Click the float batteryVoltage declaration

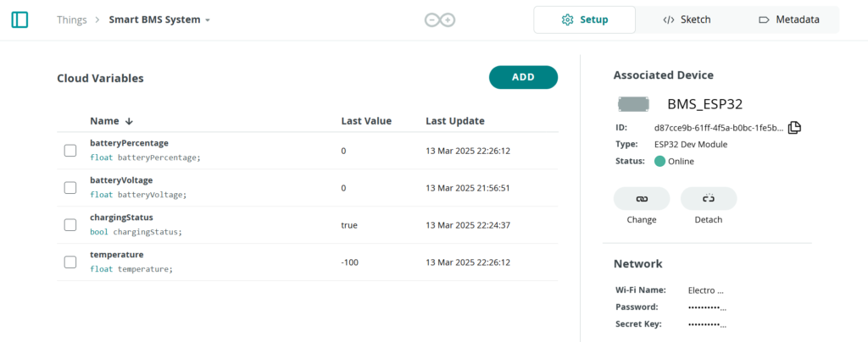coord(138,195)
